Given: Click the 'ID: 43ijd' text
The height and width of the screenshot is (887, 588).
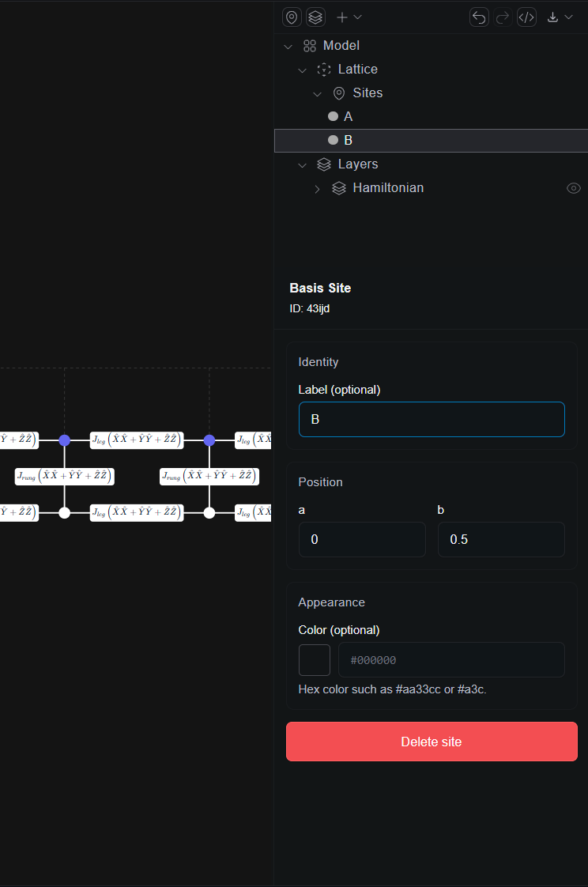Looking at the screenshot, I should click(x=309, y=308).
